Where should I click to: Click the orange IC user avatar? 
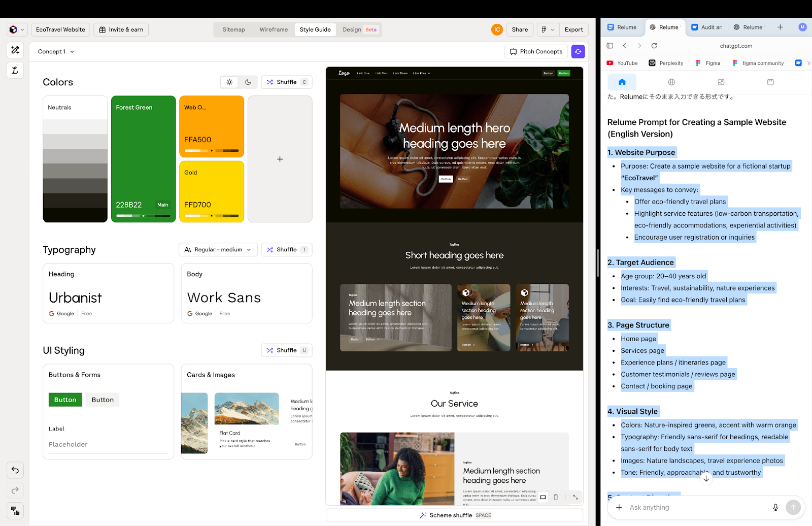click(x=497, y=29)
